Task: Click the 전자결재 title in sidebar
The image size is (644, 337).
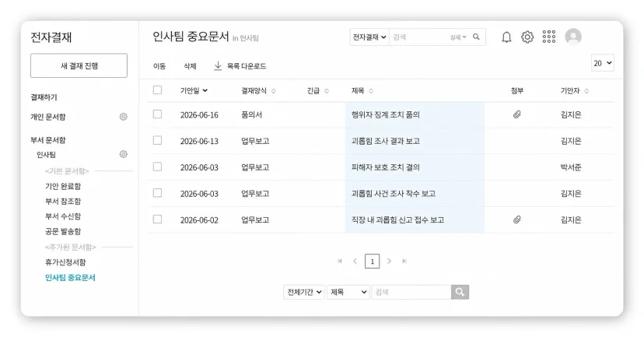Action: tap(51, 37)
